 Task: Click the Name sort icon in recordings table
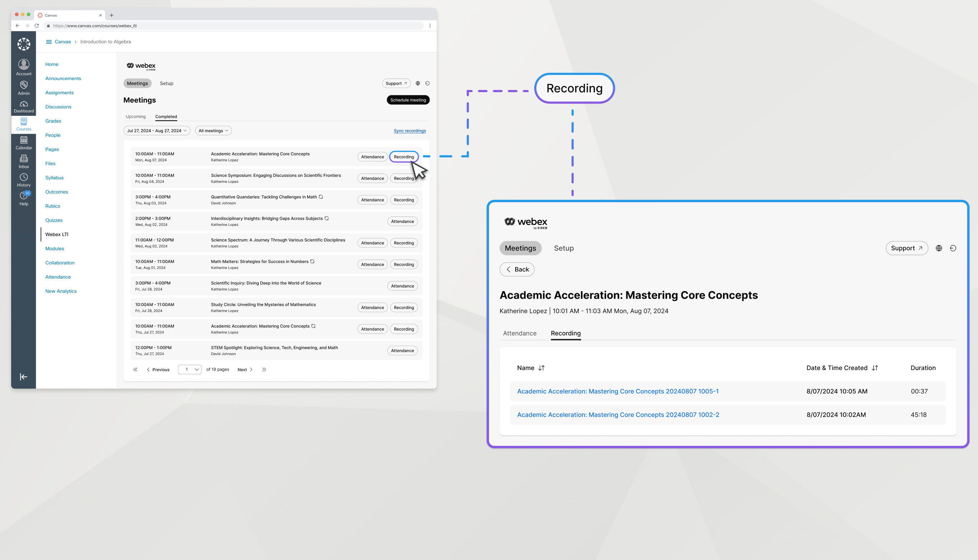pyautogui.click(x=541, y=367)
